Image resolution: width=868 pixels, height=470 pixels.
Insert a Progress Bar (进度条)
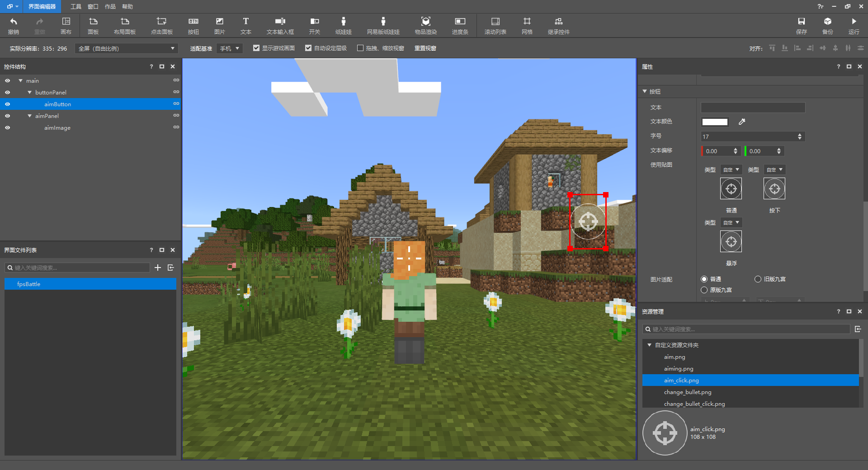click(x=460, y=26)
